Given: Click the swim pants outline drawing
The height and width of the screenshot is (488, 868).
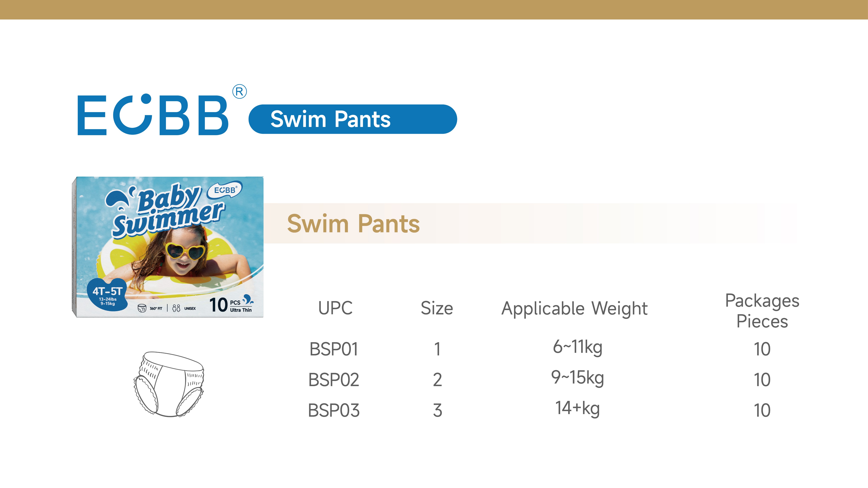Looking at the screenshot, I should tap(169, 384).
